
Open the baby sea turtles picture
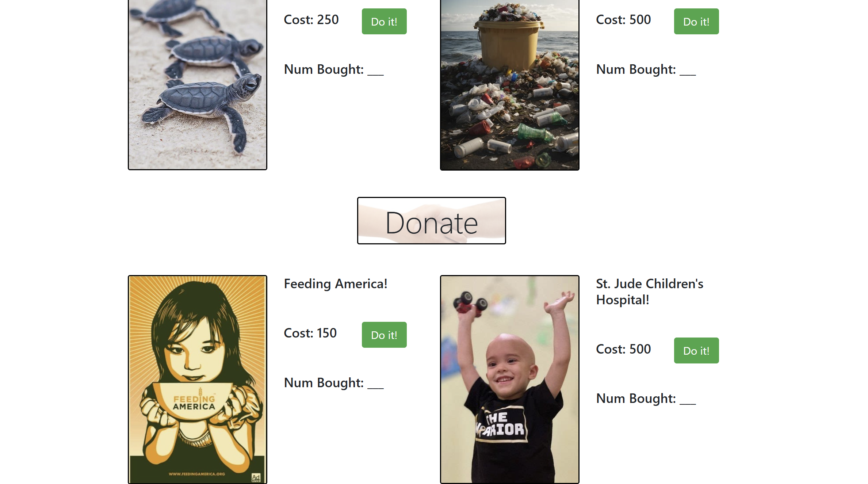point(197,84)
